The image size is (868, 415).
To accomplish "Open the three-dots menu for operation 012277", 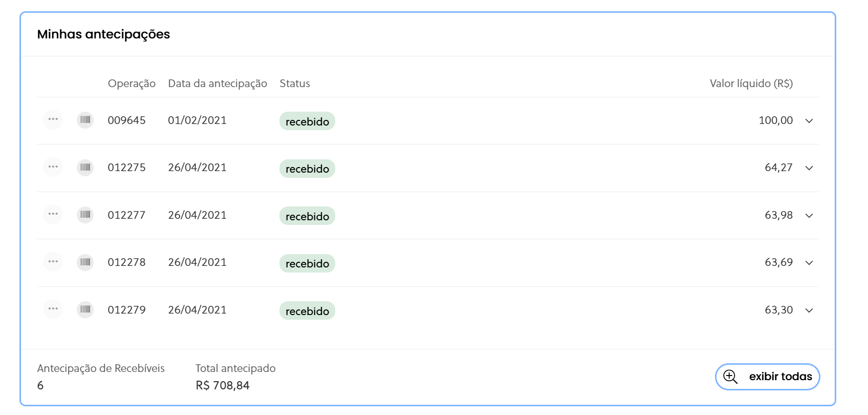I will pos(53,215).
